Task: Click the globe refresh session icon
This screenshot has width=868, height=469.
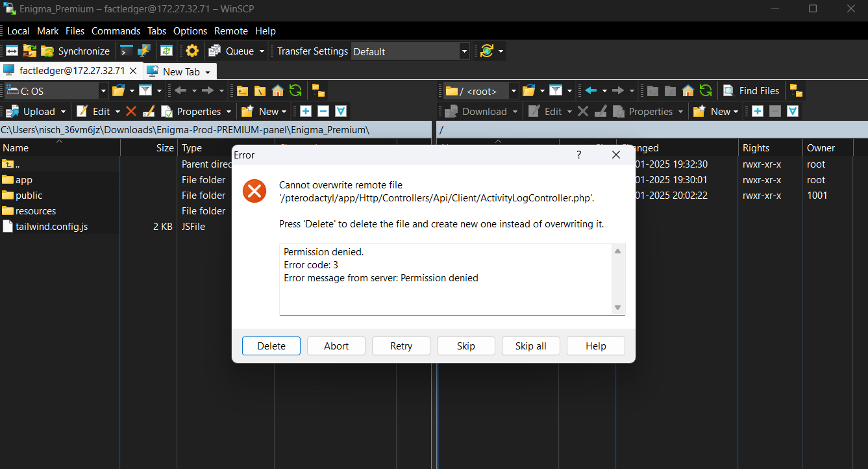Action: [x=486, y=51]
